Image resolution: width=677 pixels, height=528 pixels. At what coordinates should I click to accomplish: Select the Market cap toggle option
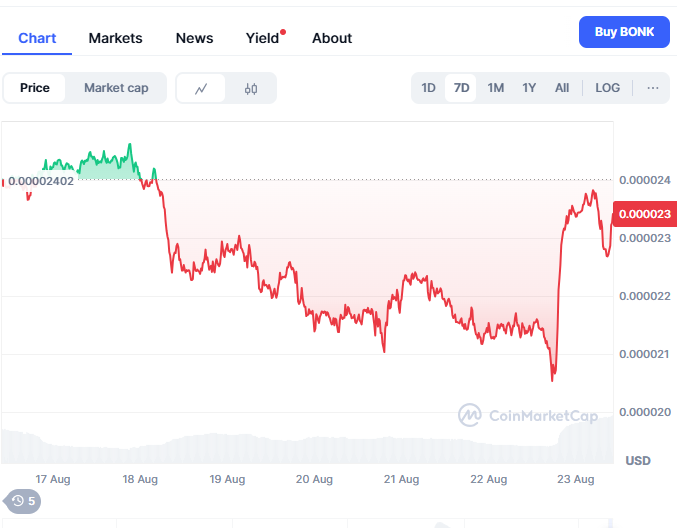[116, 88]
